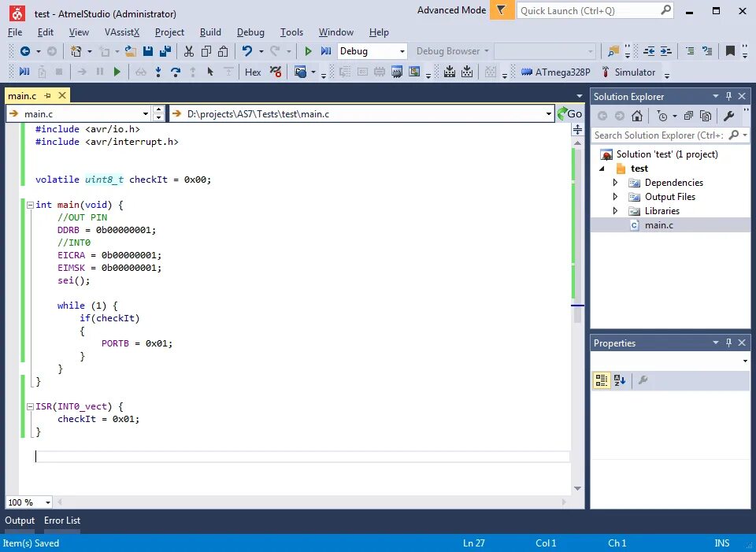Open the ATmega328P device settings
Screen dimensions: 756x552
pyautogui.click(x=556, y=72)
